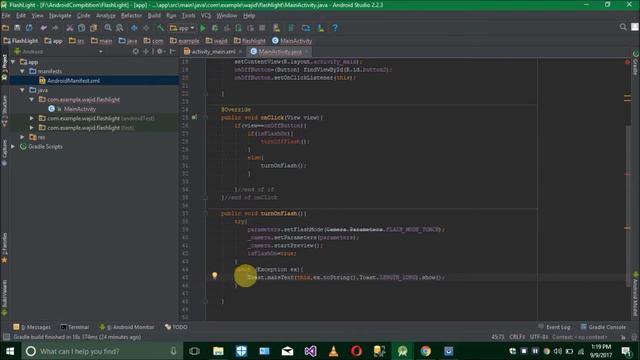640x360 pixels.
Task: Click the Cortana search box on taskbar
Action: (x=102, y=351)
